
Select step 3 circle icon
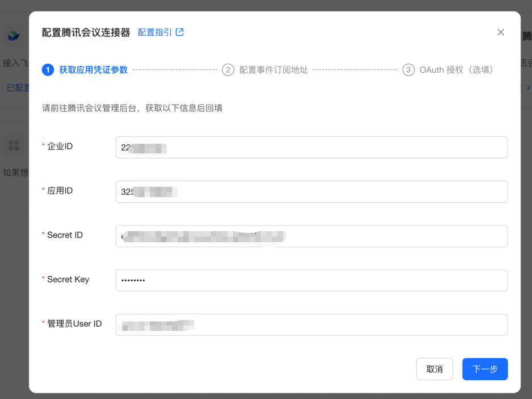pos(408,70)
